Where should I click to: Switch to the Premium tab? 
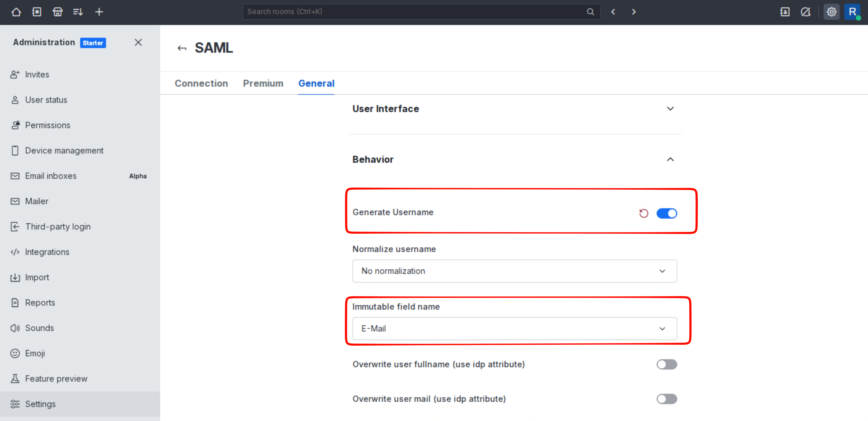(x=263, y=83)
